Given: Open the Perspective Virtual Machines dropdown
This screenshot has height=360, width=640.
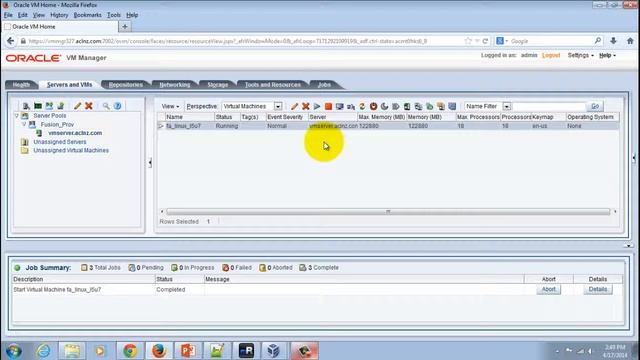Looking at the screenshot, I should [x=278, y=106].
